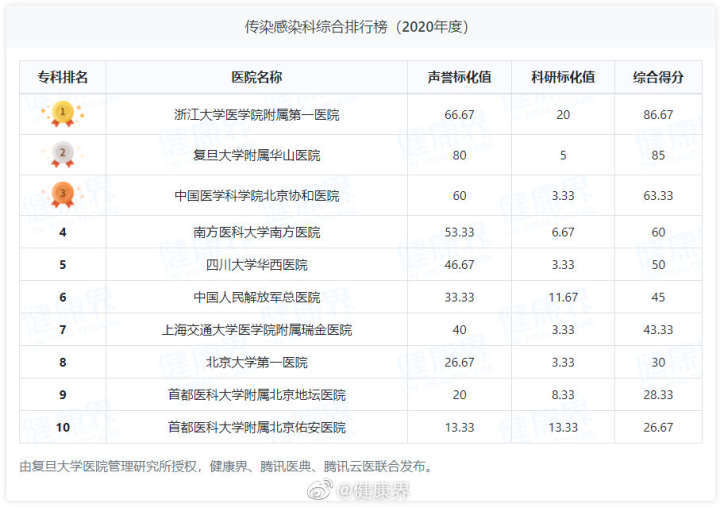The image size is (720, 507).
Task: Click overall score 85
Action: pyautogui.click(x=658, y=155)
